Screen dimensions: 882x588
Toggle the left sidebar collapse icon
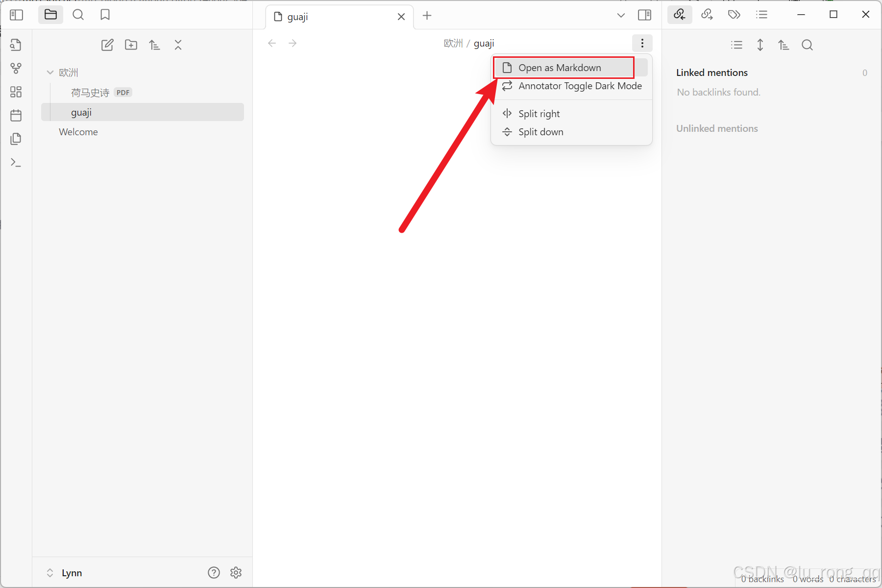(x=16, y=15)
